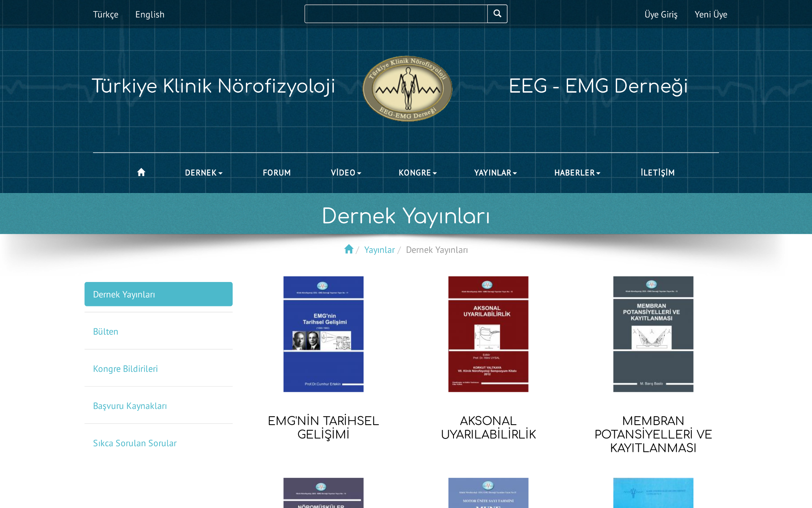Expand the DERNEK dropdown menu
Screen dimensions: 812x508
coord(203,173)
